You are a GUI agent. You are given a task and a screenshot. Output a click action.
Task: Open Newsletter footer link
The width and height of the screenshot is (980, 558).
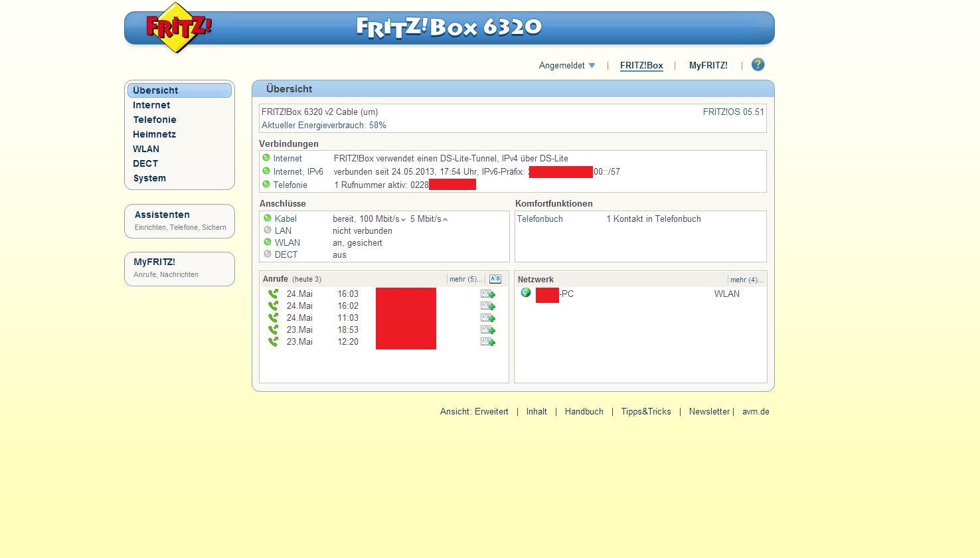pyautogui.click(x=709, y=411)
